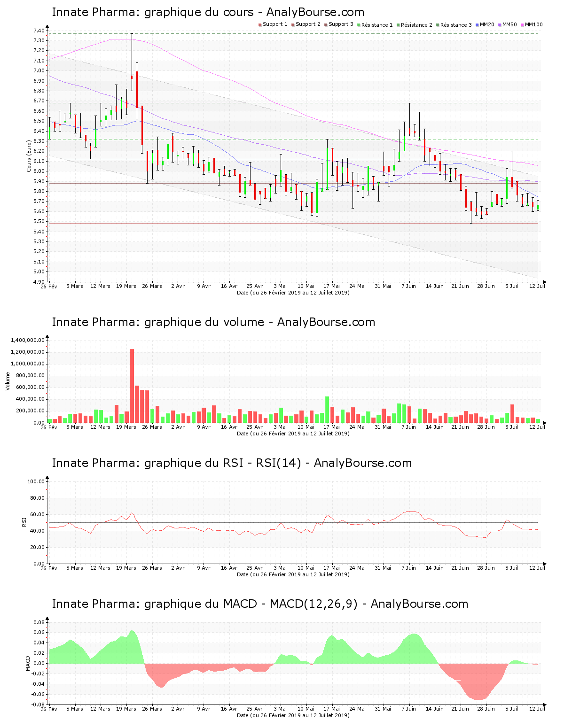Image resolution: width=564 pixels, height=728 pixels.
Task: Select the Support 3 legend label
Action: [x=341, y=24]
